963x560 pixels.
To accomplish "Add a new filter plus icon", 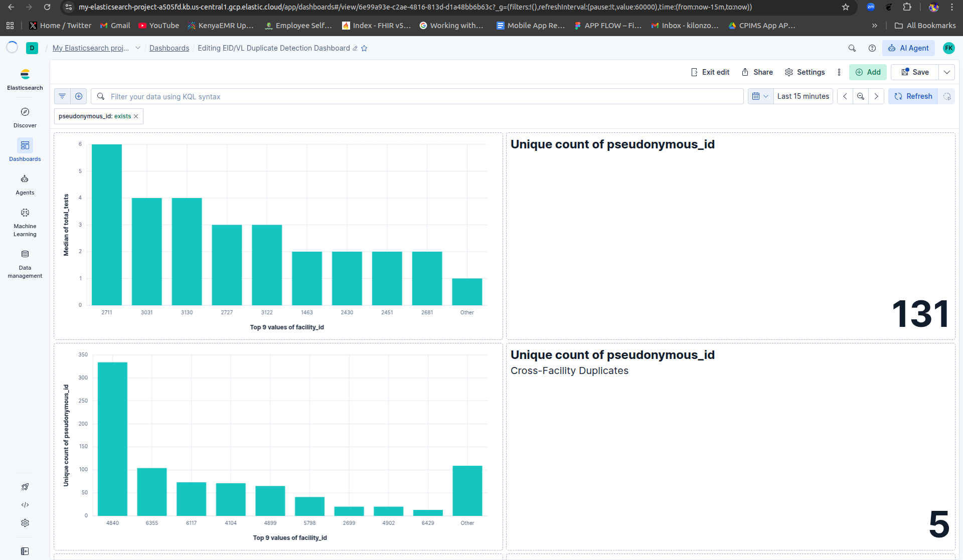I will (x=79, y=96).
